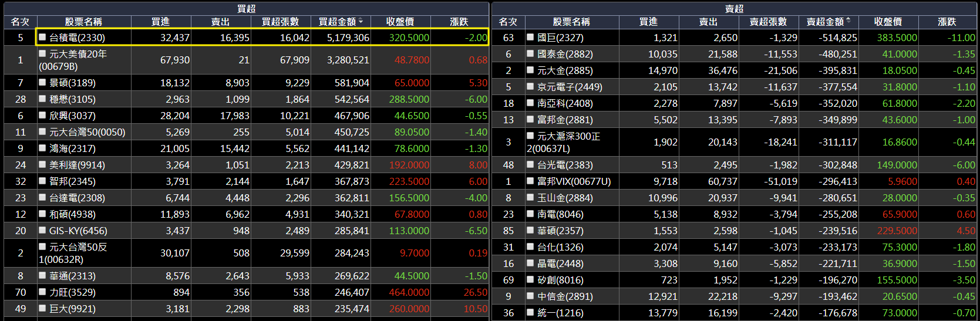
Task: Open stock 中信金(2891)
Action: tap(565, 297)
